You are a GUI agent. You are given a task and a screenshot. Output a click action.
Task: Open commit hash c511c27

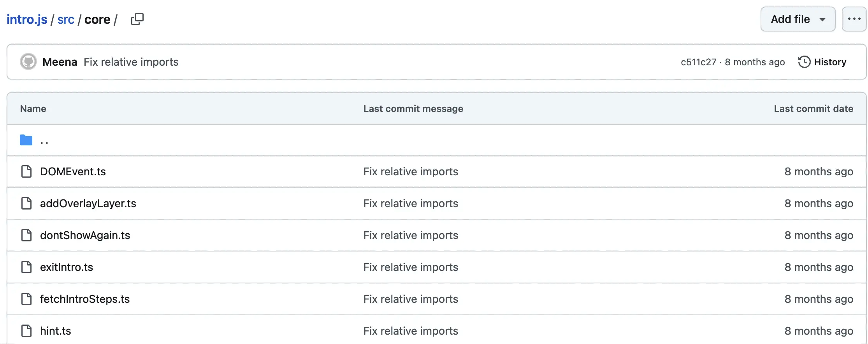[698, 62]
